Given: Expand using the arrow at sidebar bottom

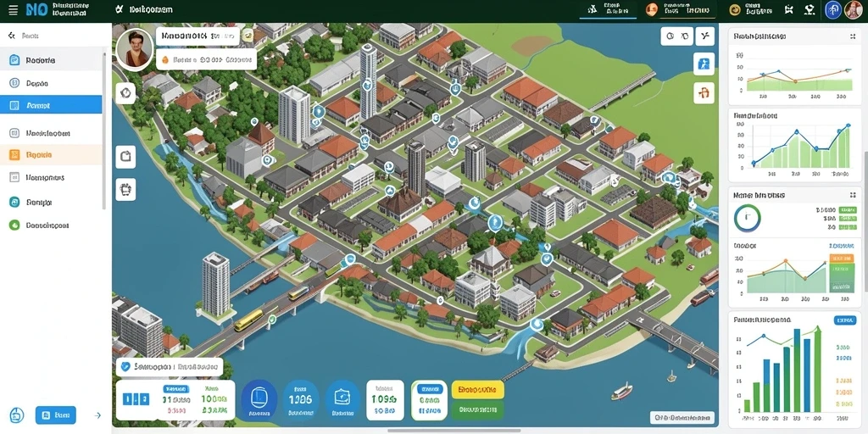Looking at the screenshot, I should pyautogui.click(x=98, y=415).
